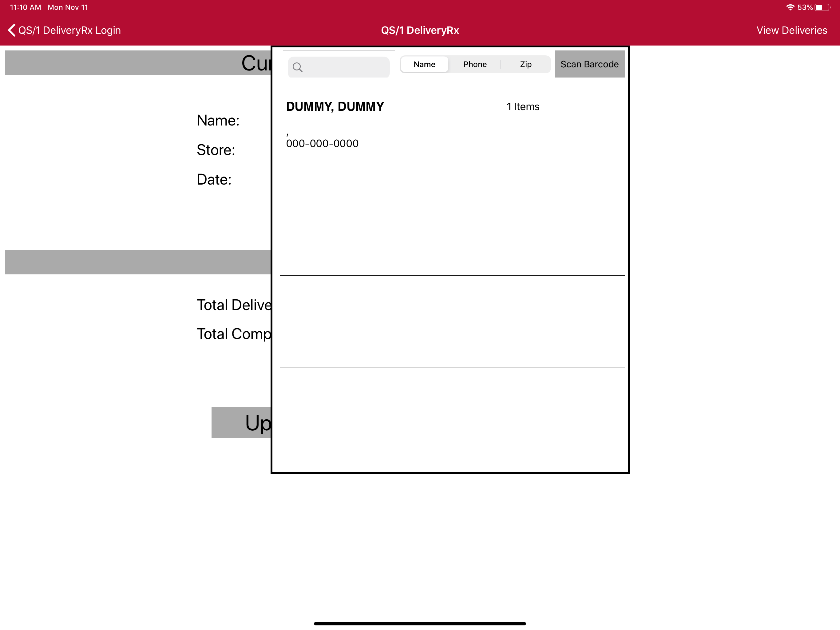
Task: Click the 11:10 AM clock in status bar
Action: (x=26, y=7)
